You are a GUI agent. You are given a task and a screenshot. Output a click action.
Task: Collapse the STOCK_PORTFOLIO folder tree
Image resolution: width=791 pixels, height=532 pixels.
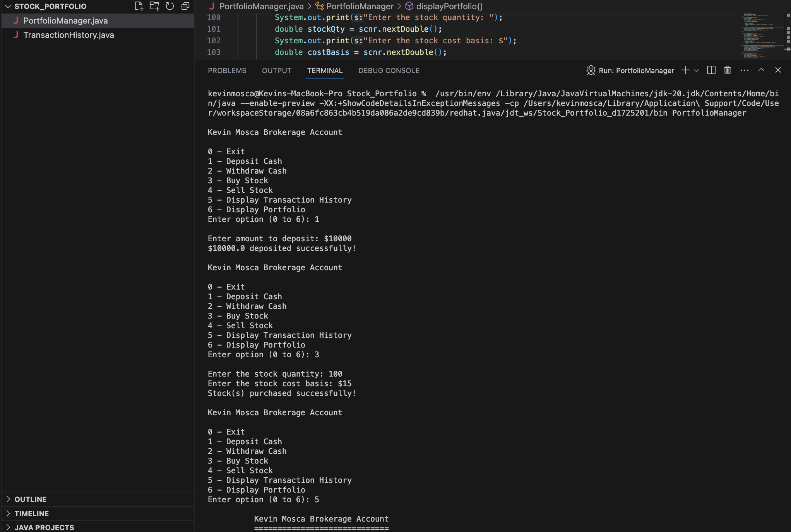click(7, 6)
